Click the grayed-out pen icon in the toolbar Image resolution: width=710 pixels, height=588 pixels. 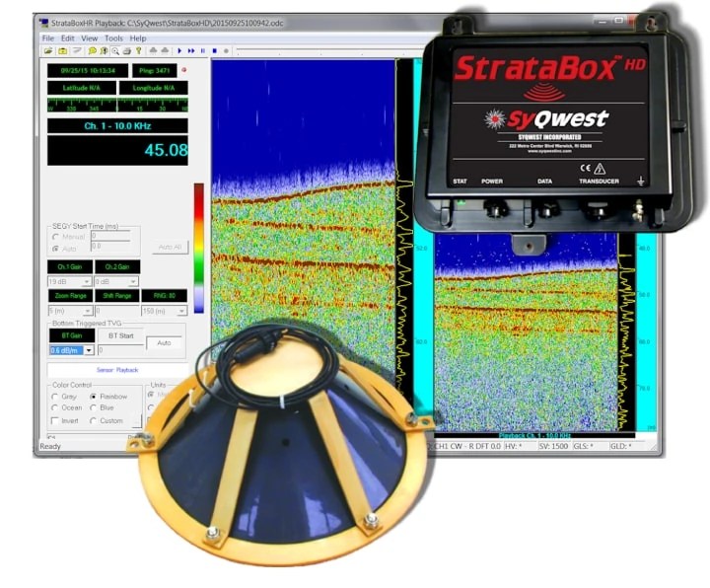(x=77, y=51)
